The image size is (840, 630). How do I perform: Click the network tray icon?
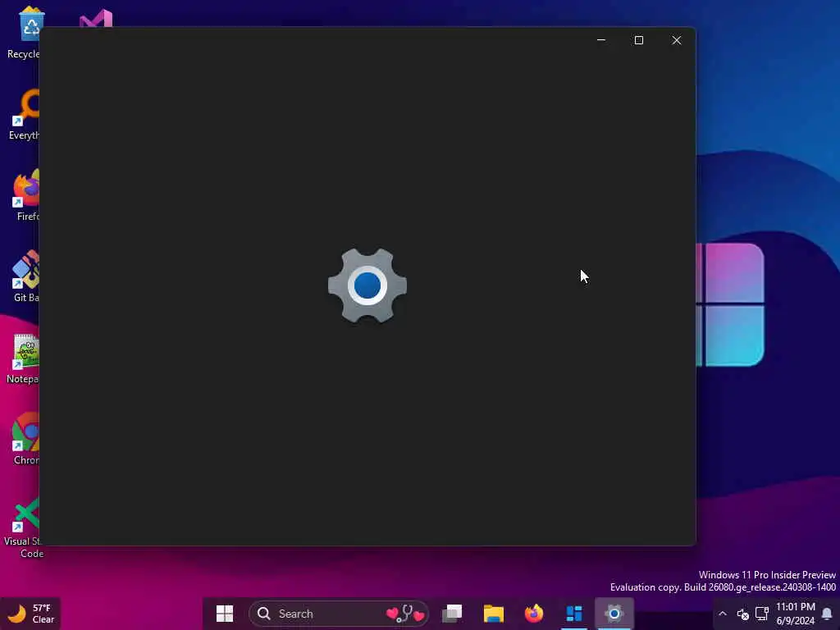click(761, 614)
